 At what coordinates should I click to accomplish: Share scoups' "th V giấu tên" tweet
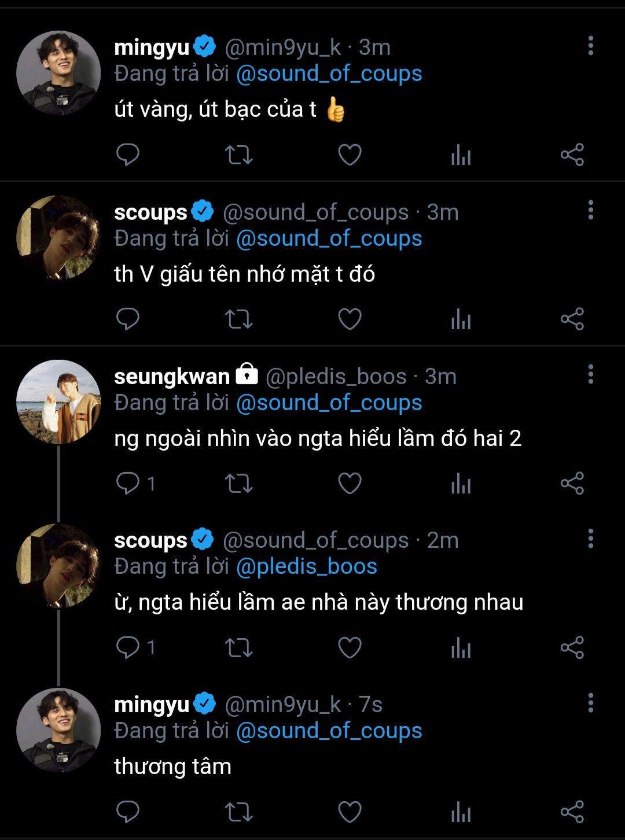pyautogui.click(x=572, y=319)
